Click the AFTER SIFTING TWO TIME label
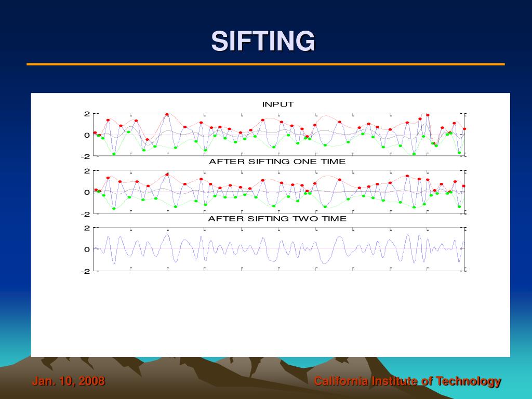532x399 pixels. click(x=277, y=219)
